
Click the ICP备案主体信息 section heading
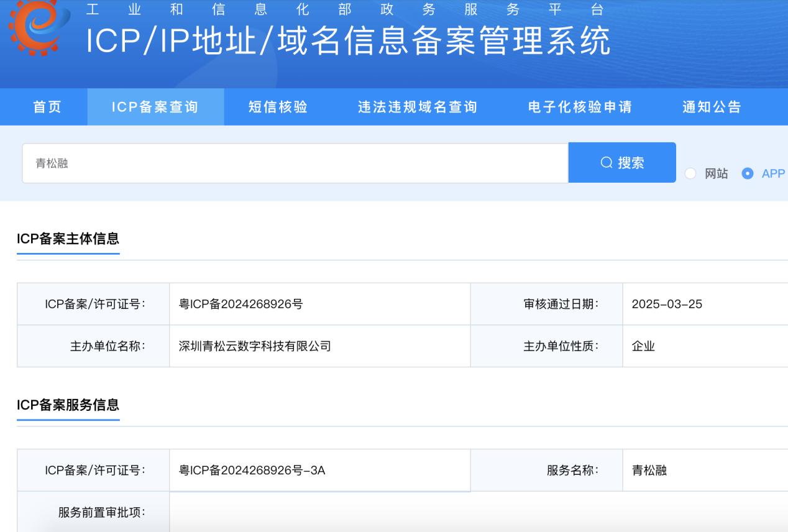pos(68,238)
